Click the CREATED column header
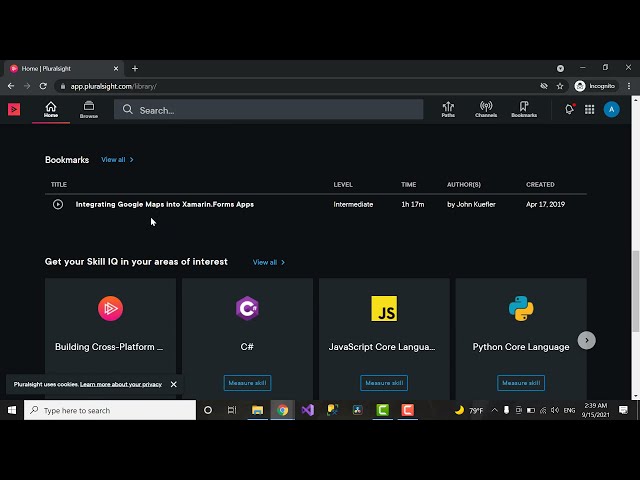The image size is (640, 480). pyautogui.click(x=540, y=184)
